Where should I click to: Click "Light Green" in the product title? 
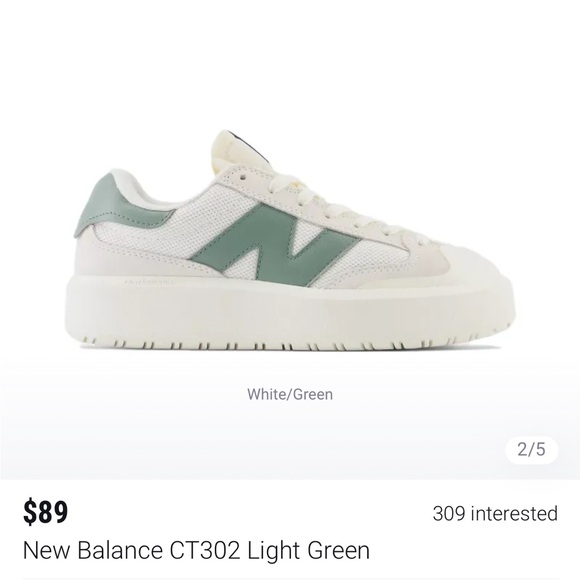(x=308, y=550)
